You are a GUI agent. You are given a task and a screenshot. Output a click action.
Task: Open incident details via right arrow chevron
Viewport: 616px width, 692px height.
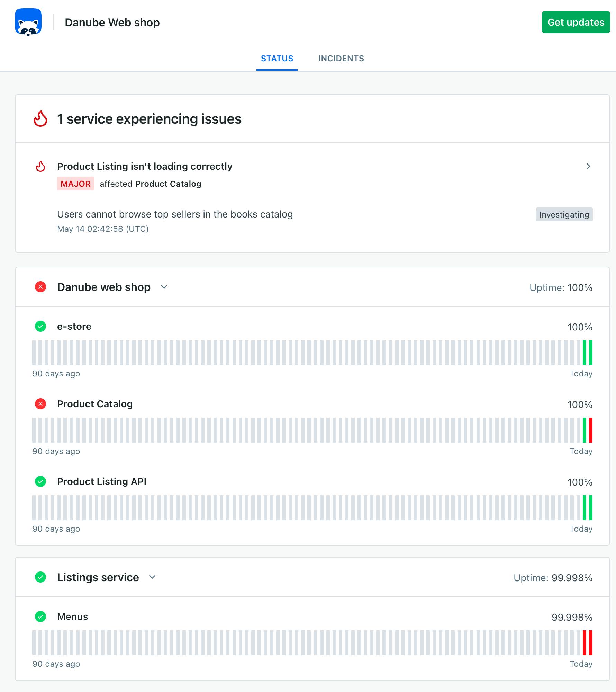[588, 166]
